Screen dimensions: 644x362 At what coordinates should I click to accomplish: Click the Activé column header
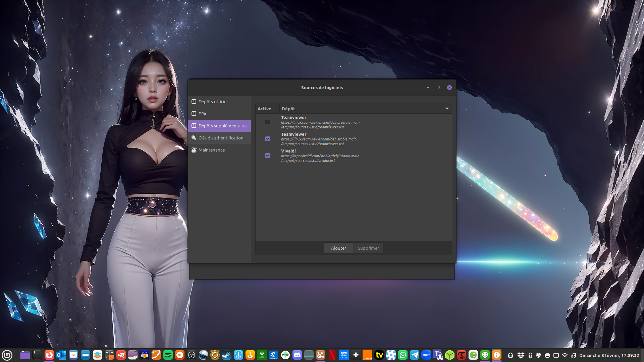click(264, 109)
